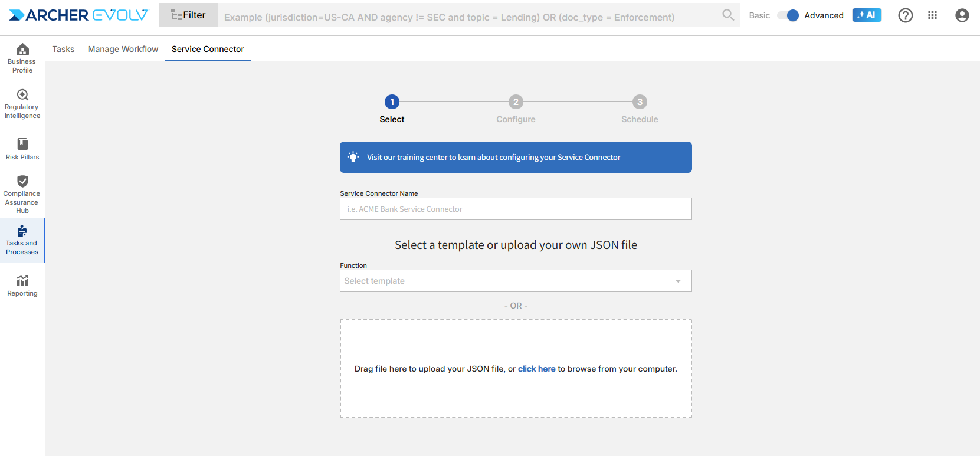Click the AI button
980x456 pixels.
866,15
